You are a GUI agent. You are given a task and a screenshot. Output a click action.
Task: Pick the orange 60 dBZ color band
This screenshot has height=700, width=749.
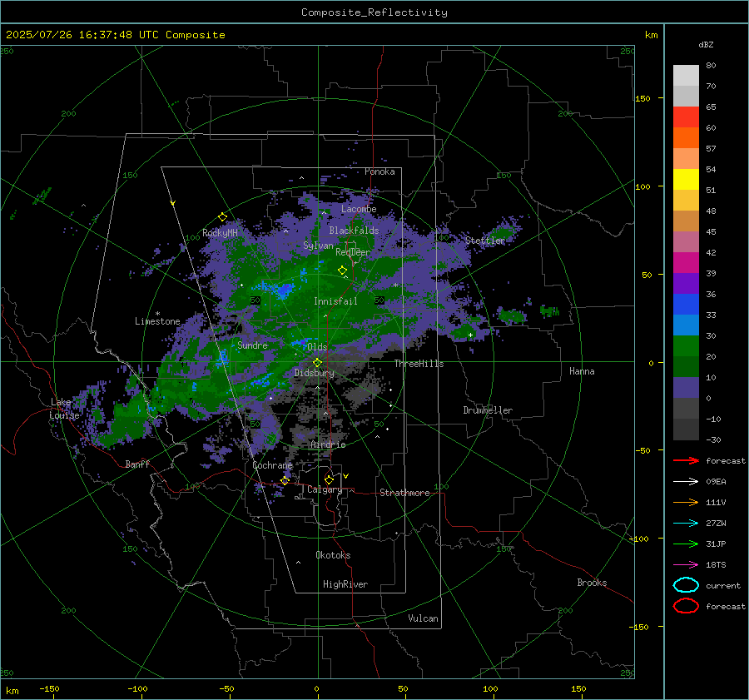[x=686, y=137]
